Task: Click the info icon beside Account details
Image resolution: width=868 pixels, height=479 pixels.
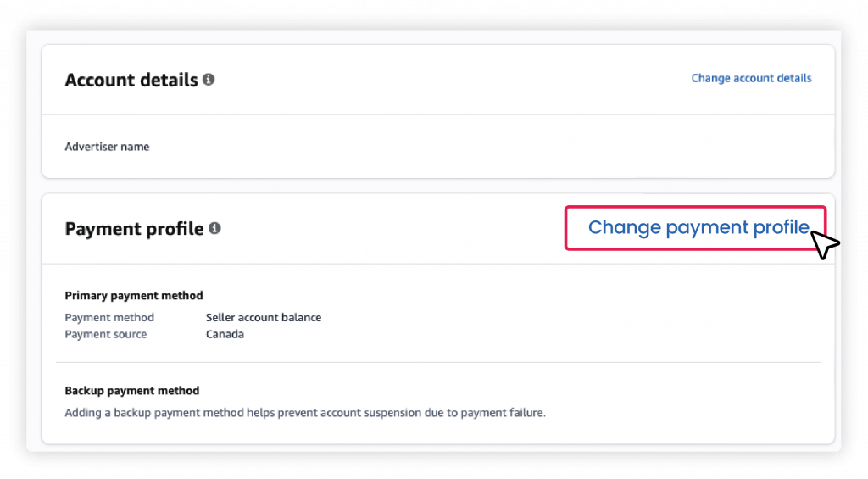Action: click(x=209, y=80)
